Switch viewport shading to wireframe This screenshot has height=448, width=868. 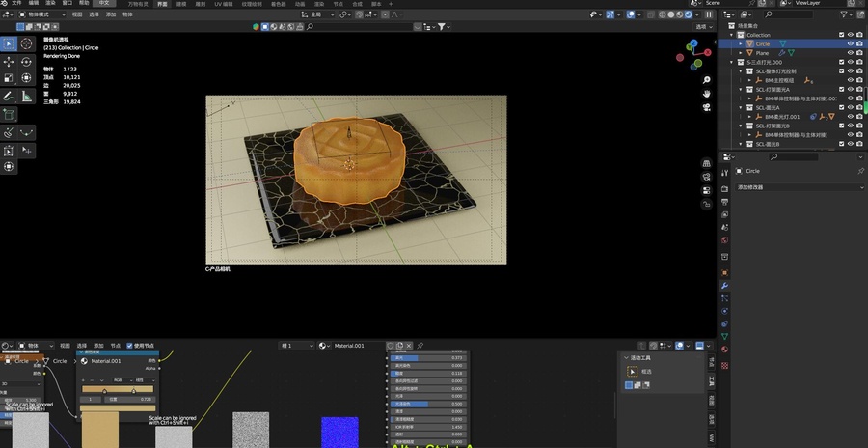point(662,14)
